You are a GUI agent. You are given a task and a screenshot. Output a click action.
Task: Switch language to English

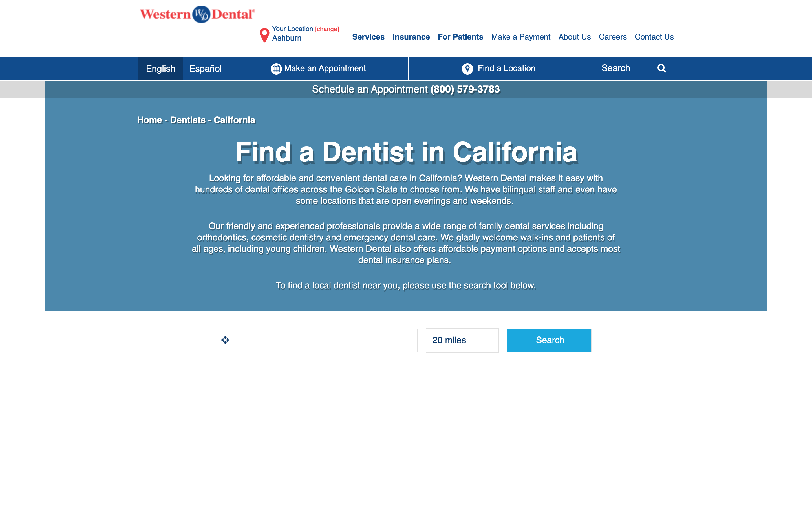pyautogui.click(x=161, y=69)
